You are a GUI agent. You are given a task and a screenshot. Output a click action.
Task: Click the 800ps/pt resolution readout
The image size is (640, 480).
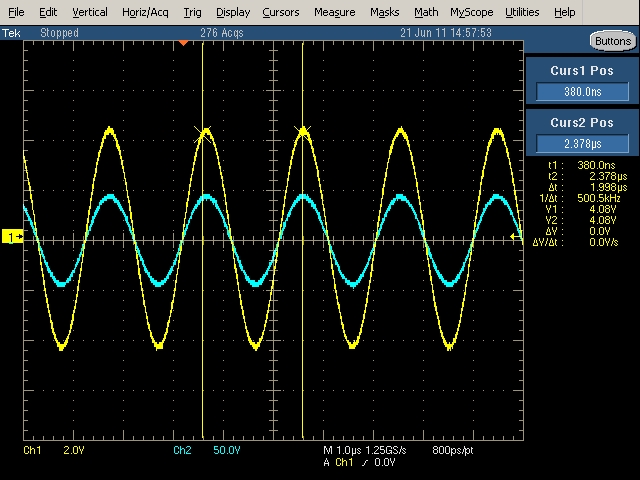(x=453, y=450)
